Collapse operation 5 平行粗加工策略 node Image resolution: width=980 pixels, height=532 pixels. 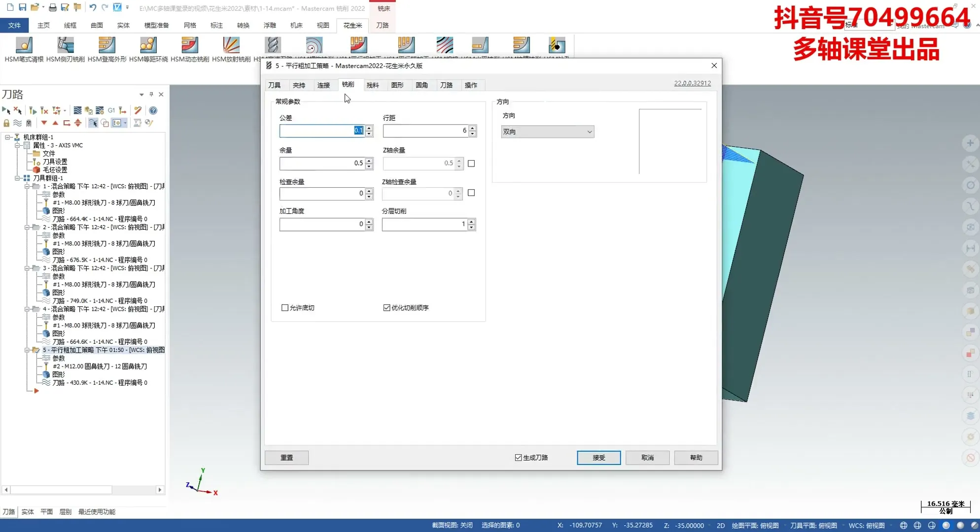(27, 350)
